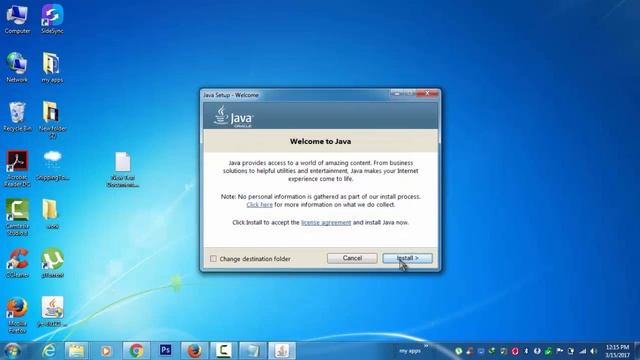This screenshot has height=360, width=640.
Task: Select Acrobat Reader DC shortcut
Action: [17, 168]
